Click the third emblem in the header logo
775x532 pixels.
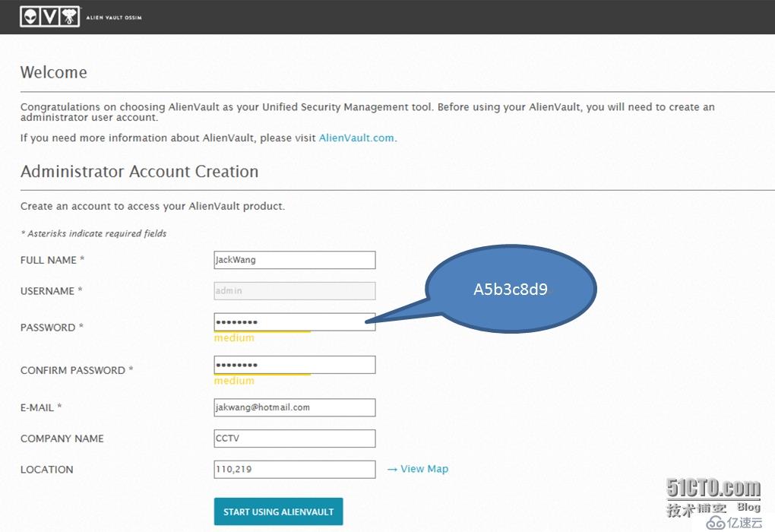(69, 17)
